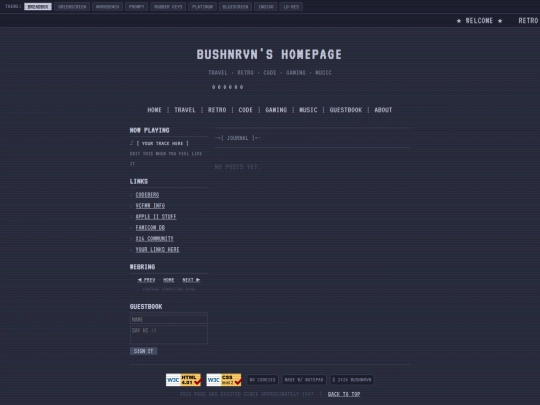Viewport: 540px width, 405px height.
Task: Open the Code navigation item
Action: tap(246, 110)
